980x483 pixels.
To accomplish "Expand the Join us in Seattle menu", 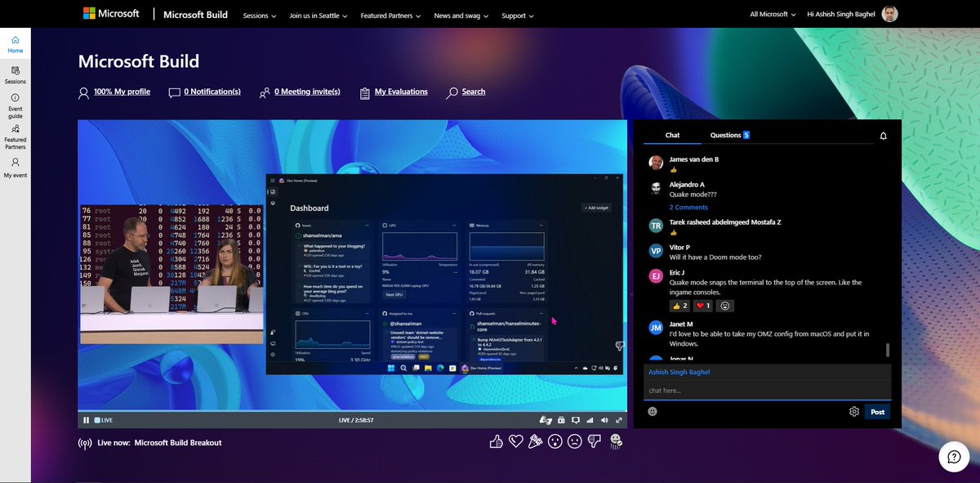I will tap(318, 16).
